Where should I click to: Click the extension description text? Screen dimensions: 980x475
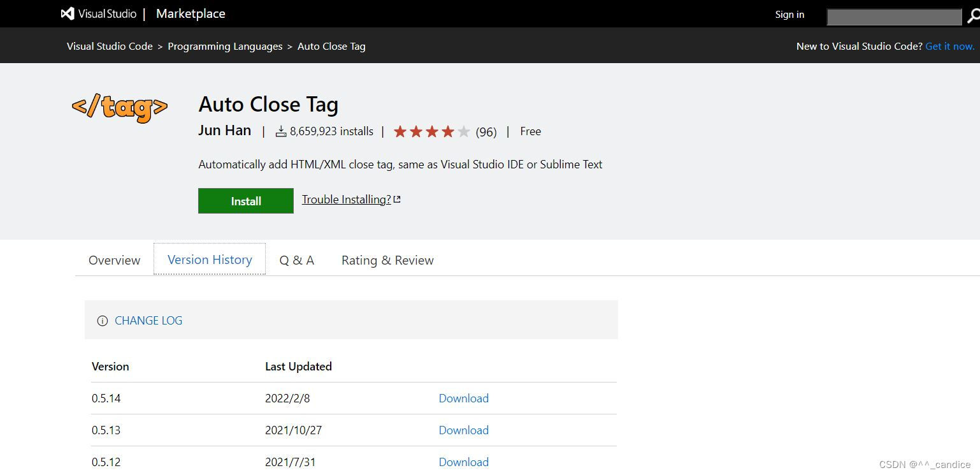pos(400,164)
